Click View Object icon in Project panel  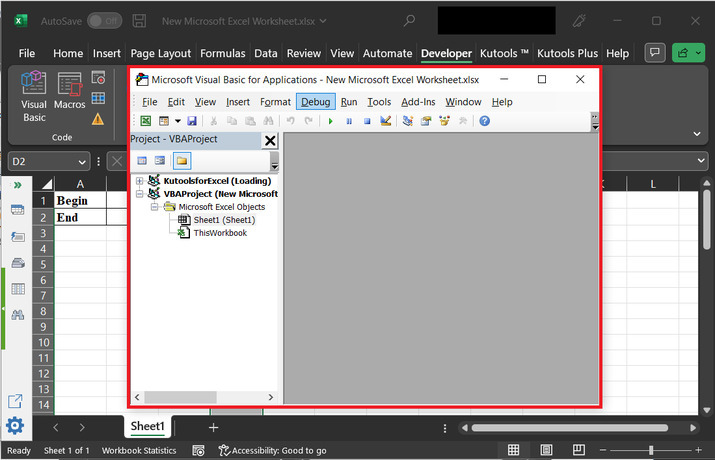pos(160,160)
